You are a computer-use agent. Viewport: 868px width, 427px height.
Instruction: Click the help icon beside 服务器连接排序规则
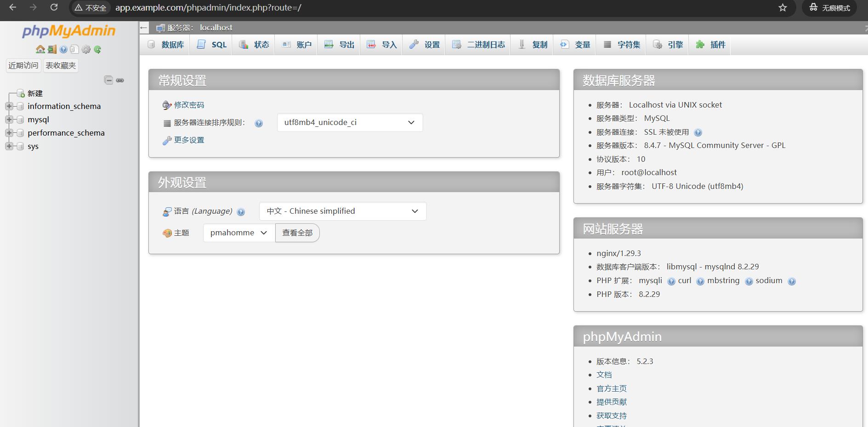[259, 123]
